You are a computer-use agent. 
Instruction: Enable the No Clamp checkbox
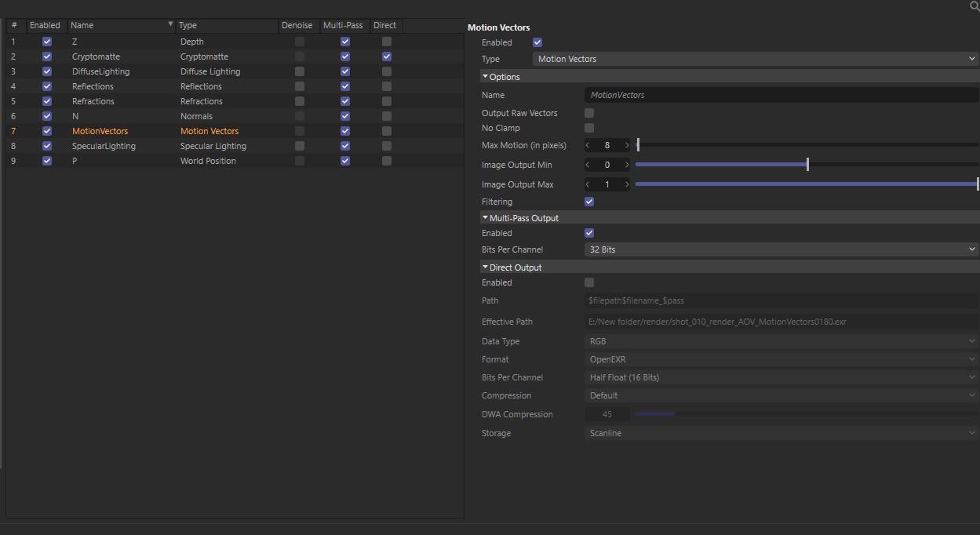click(589, 128)
